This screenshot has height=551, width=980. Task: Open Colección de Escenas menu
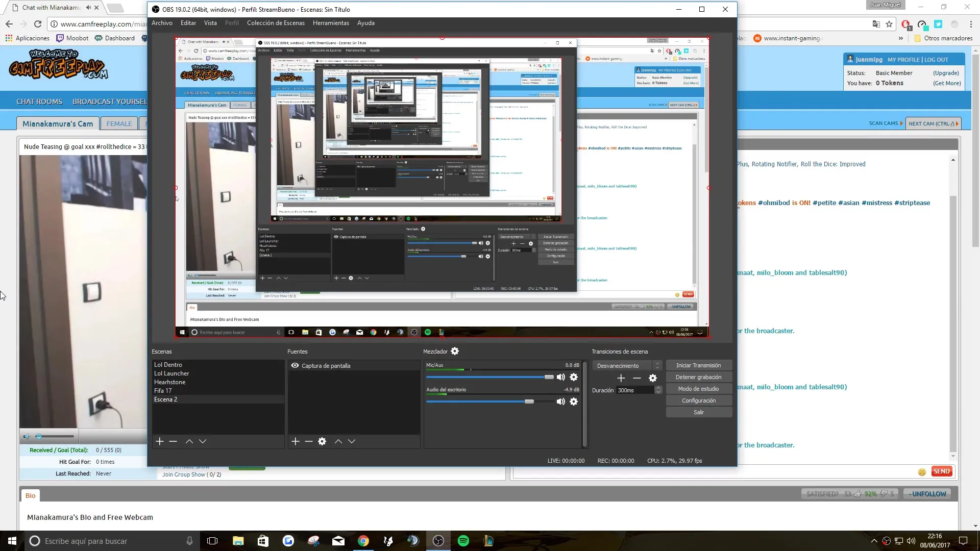(276, 23)
